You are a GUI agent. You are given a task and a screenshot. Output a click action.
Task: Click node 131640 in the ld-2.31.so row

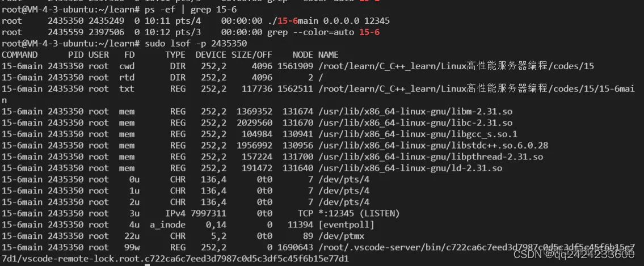[298, 168]
